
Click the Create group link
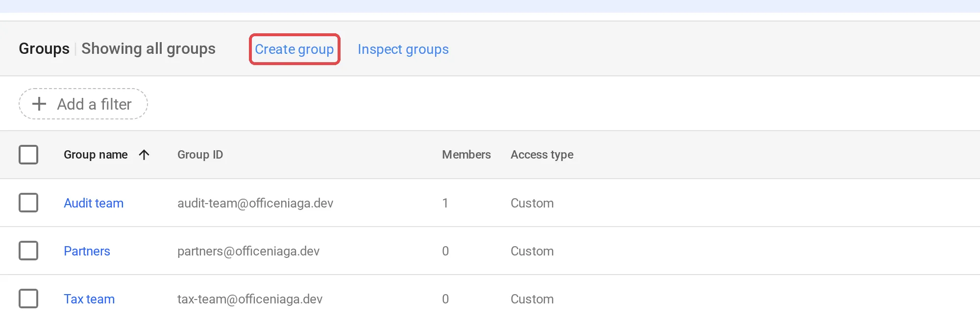pyautogui.click(x=294, y=49)
